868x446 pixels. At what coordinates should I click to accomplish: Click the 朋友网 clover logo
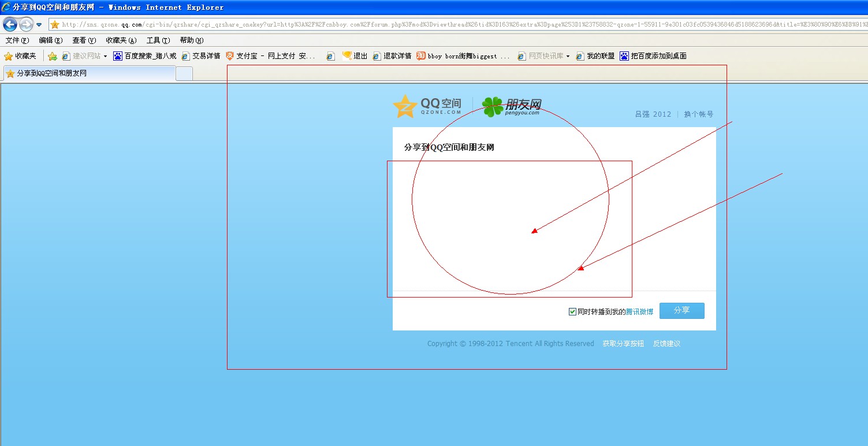tap(493, 106)
